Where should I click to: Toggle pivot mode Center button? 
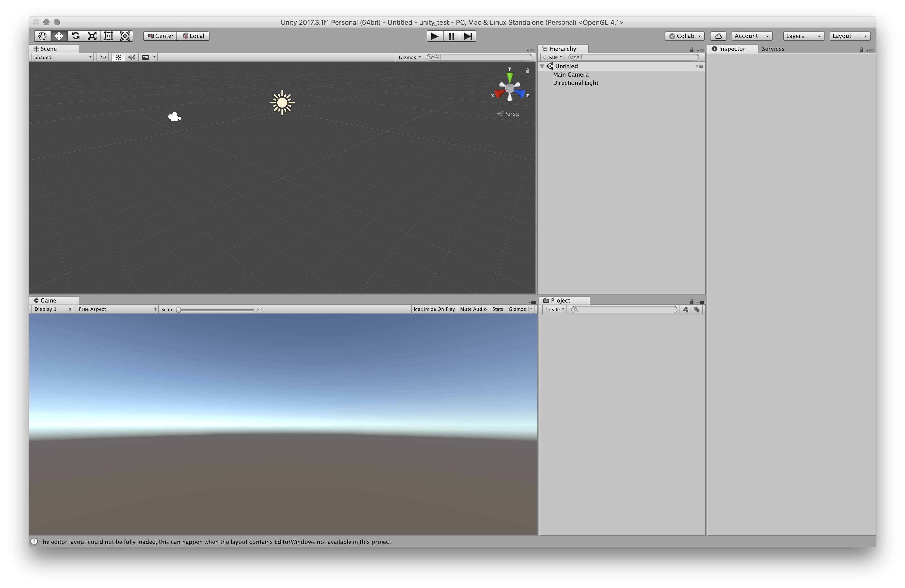[160, 36]
